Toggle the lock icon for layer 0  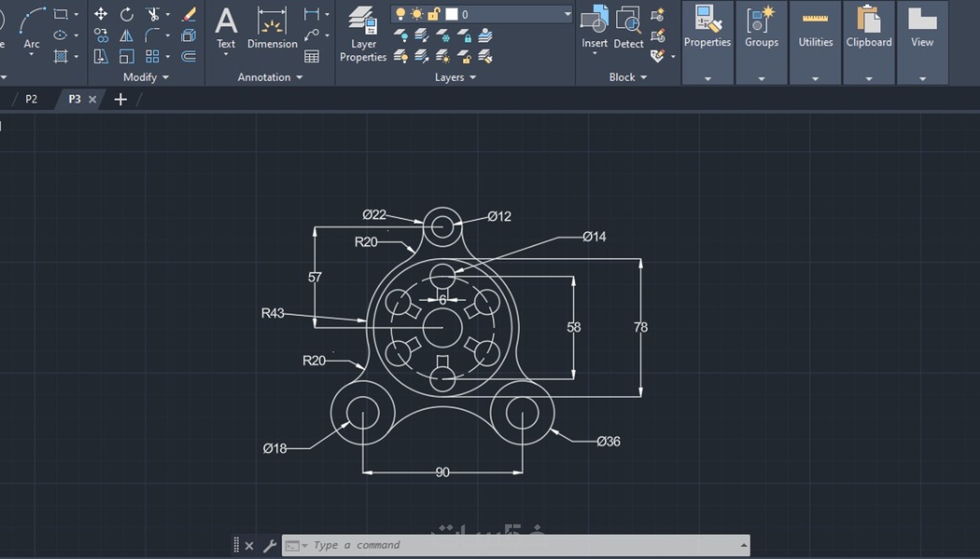434,14
